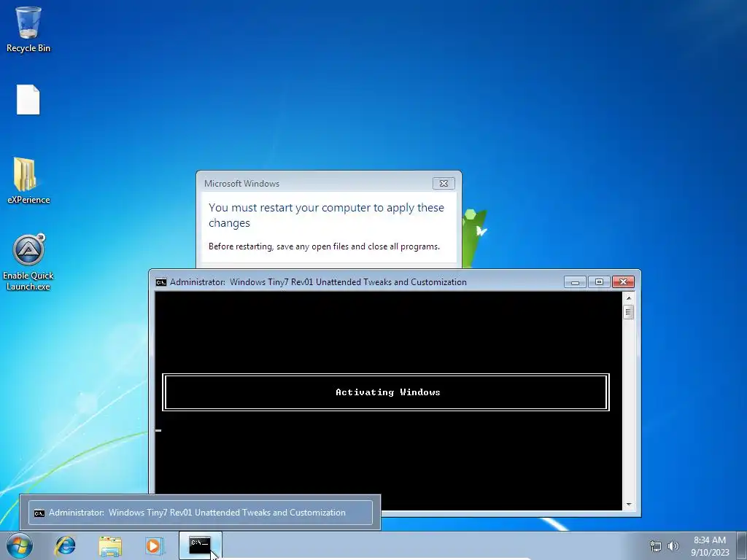Select the blank unnamed file on desktop

click(28, 99)
